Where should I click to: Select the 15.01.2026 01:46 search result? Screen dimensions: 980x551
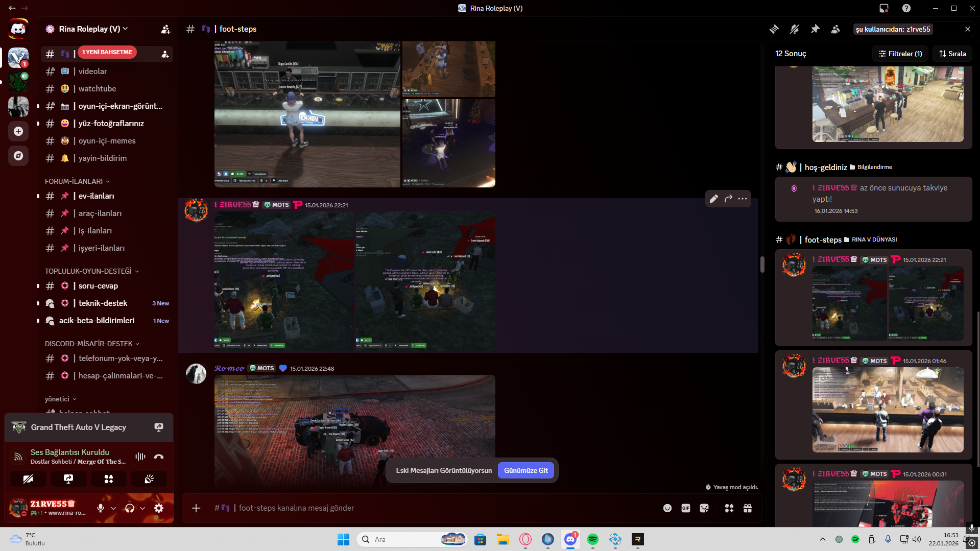point(874,405)
